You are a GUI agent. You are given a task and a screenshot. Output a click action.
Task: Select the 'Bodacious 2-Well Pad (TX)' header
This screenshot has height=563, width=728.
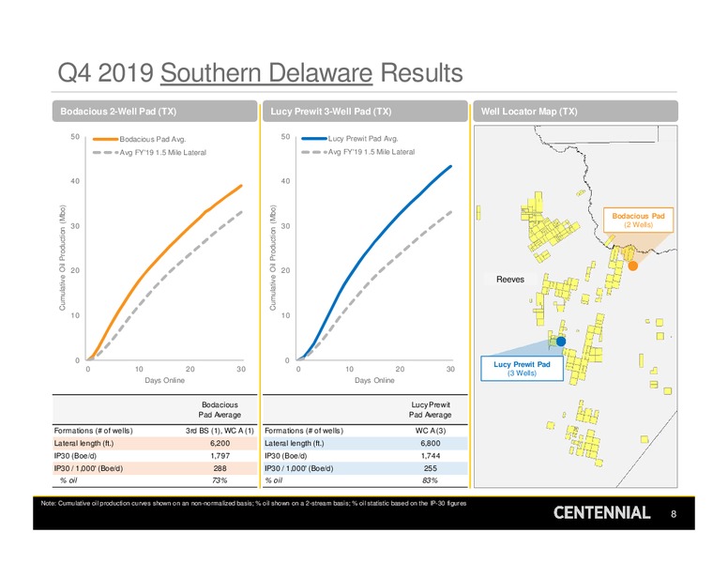[155, 112]
